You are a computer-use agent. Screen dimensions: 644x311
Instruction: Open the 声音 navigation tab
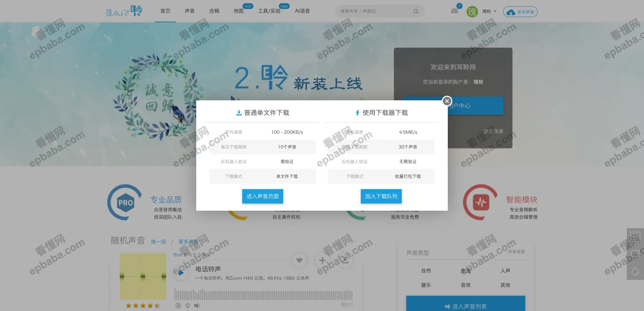pyautogui.click(x=190, y=11)
